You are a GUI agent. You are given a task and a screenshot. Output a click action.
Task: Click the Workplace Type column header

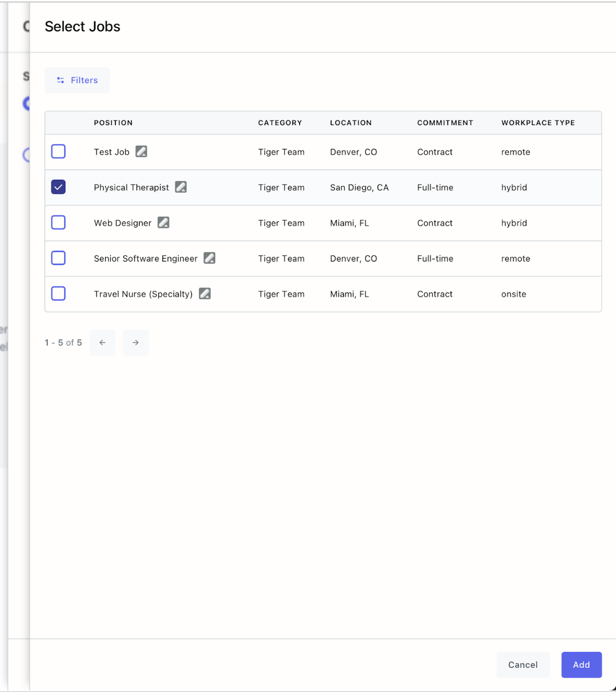(538, 123)
